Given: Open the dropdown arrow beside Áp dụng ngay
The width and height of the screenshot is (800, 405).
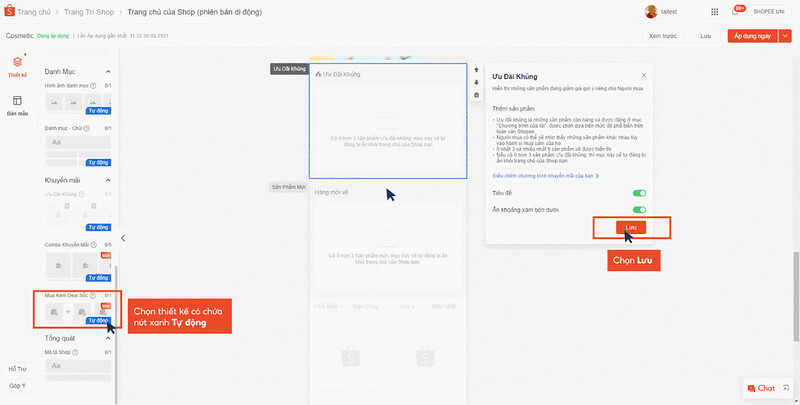Looking at the screenshot, I should [x=785, y=35].
